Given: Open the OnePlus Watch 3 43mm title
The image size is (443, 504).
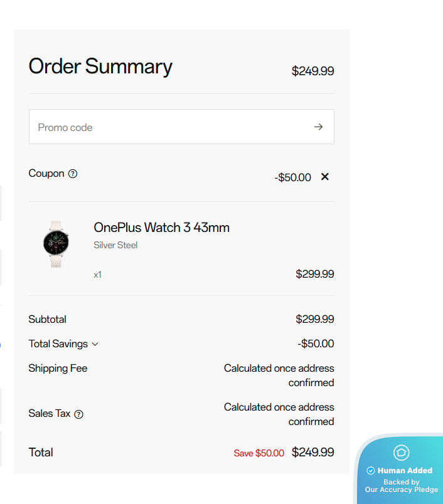Looking at the screenshot, I should [x=161, y=228].
